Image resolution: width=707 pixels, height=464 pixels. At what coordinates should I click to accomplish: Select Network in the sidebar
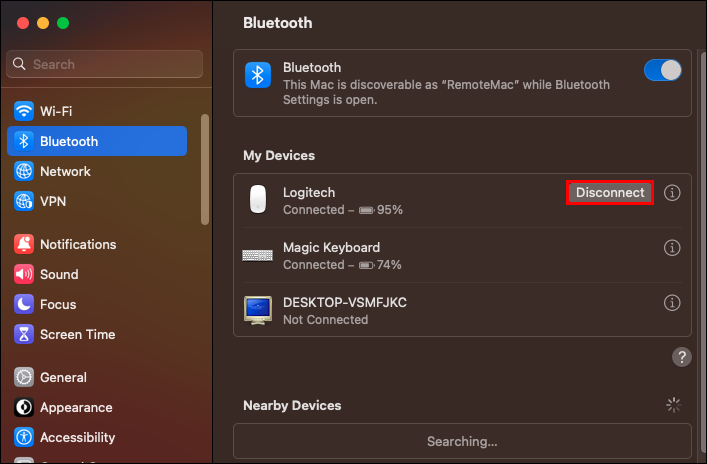65,171
